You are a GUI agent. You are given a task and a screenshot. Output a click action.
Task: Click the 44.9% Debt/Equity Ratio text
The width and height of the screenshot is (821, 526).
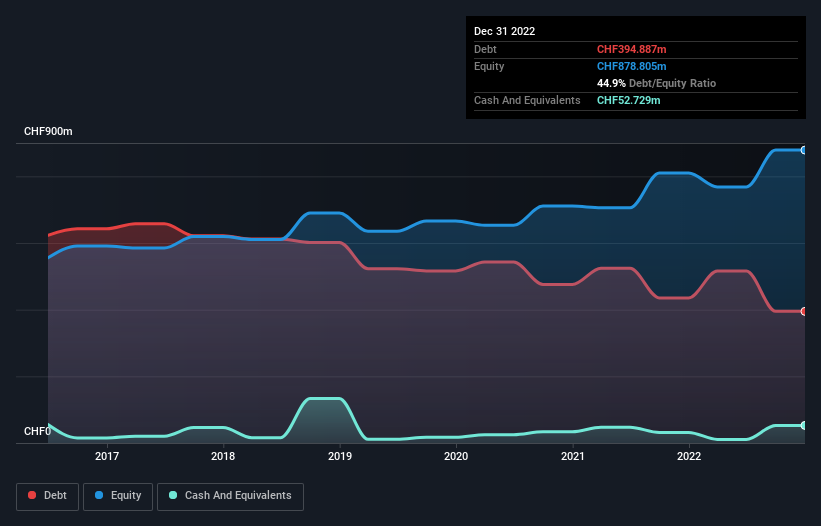coord(656,83)
